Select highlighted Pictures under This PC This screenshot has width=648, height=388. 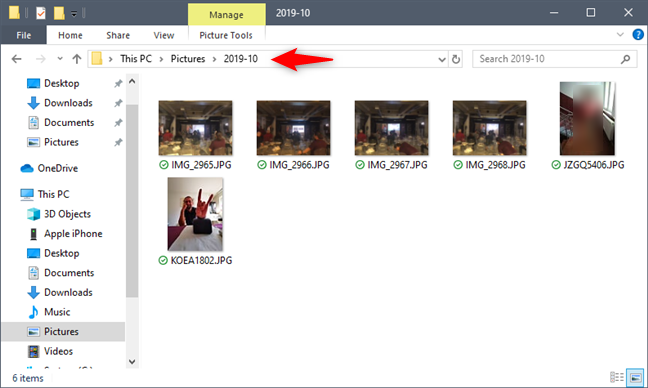click(x=63, y=332)
